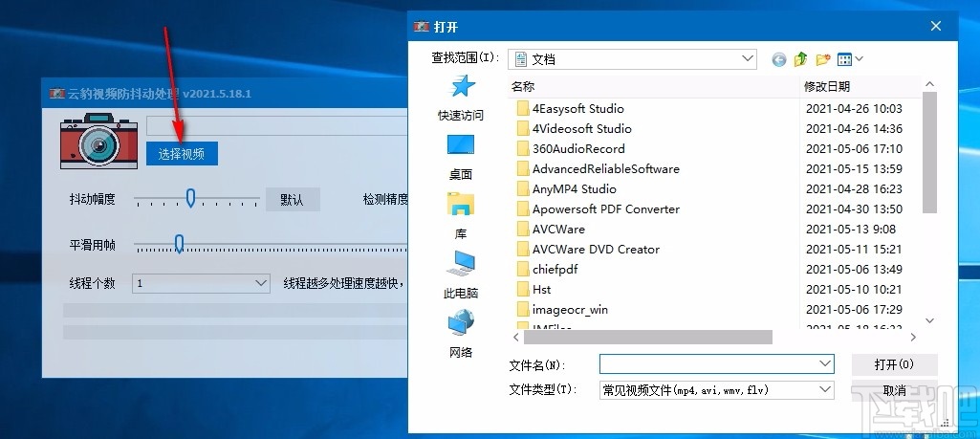Viewport: 980px width, 439px height.
Task: Open the view menu icon in dialog
Action: click(x=850, y=59)
